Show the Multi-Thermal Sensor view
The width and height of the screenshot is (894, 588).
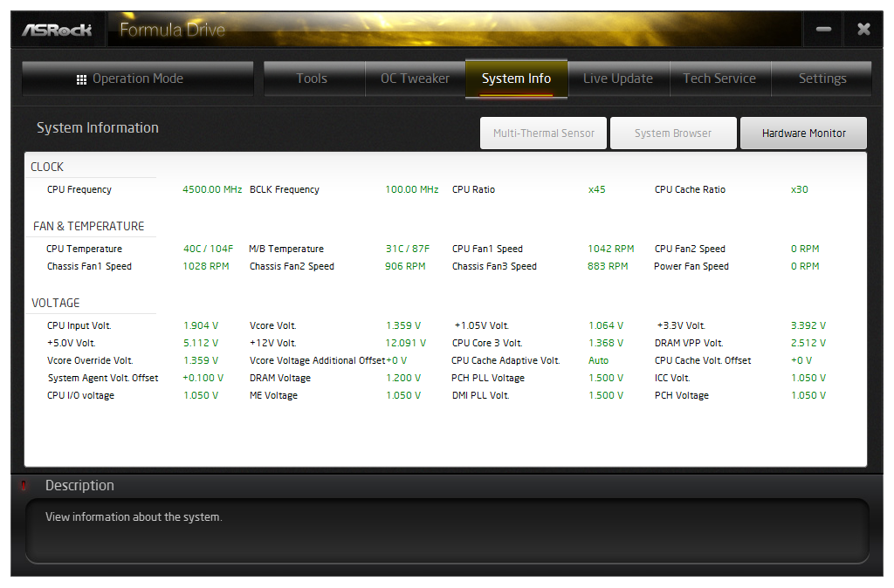coord(543,133)
